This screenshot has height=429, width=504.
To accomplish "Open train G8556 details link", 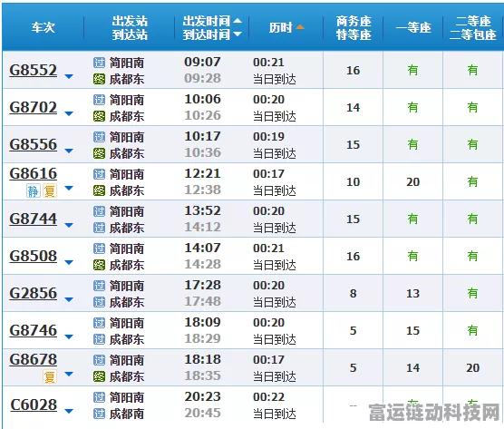I will coord(34,144).
